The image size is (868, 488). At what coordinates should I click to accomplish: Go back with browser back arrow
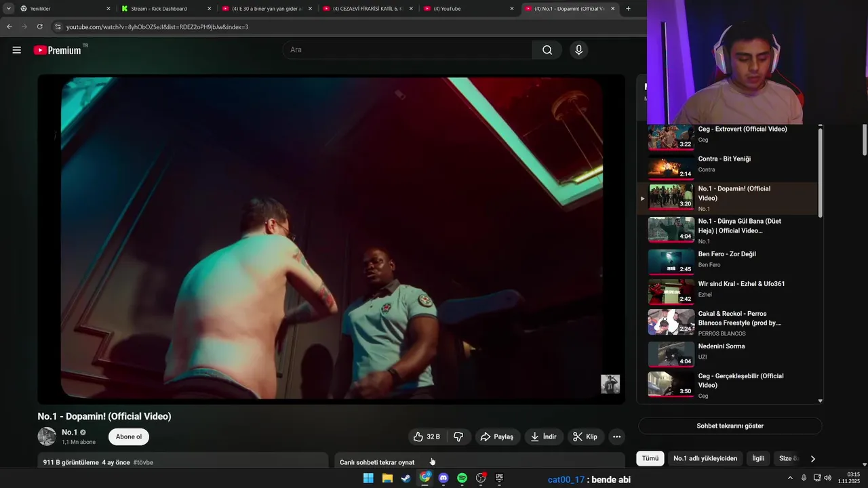coord(9,26)
